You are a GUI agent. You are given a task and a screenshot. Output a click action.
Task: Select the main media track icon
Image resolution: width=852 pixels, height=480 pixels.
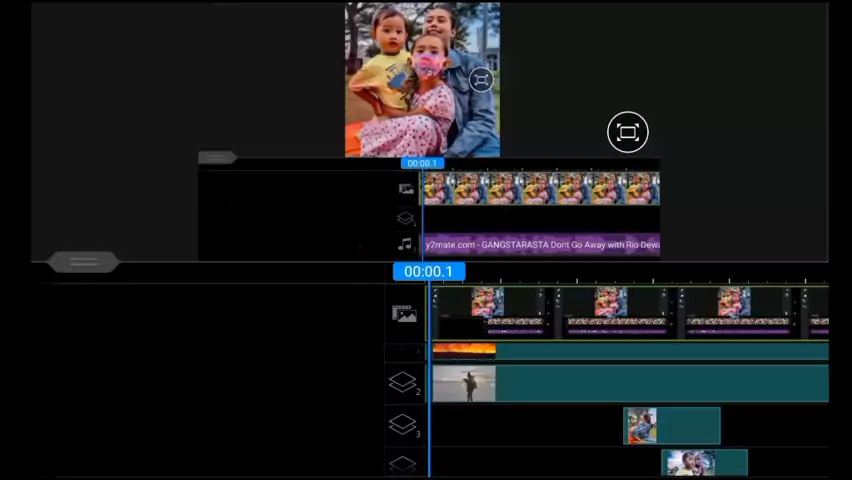pos(404,314)
